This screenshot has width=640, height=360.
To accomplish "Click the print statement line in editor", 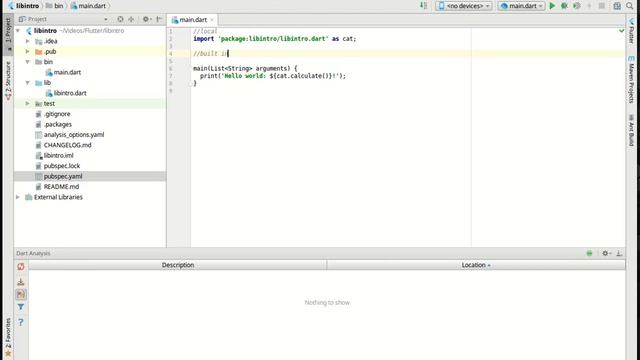I will (273, 76).
